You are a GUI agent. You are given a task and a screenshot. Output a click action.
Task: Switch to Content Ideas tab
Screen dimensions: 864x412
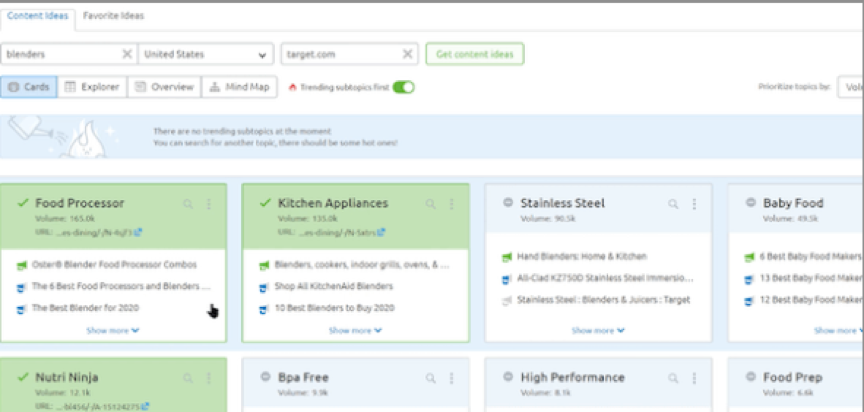click(37, 16)
